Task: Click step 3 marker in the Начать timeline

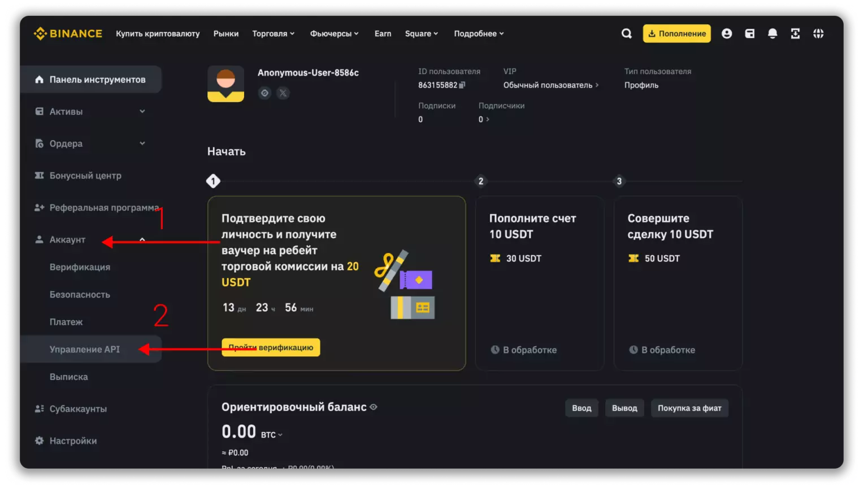Action: 619,181
